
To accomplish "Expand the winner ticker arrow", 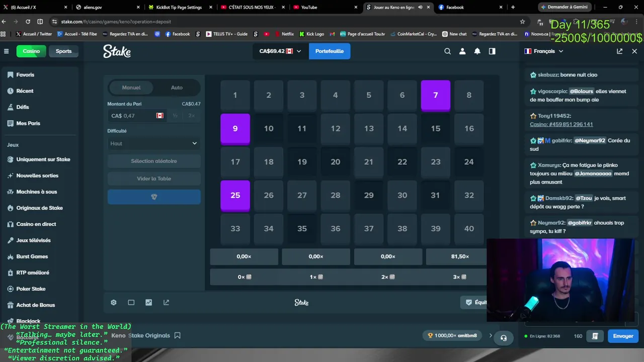I will (491, 335).
